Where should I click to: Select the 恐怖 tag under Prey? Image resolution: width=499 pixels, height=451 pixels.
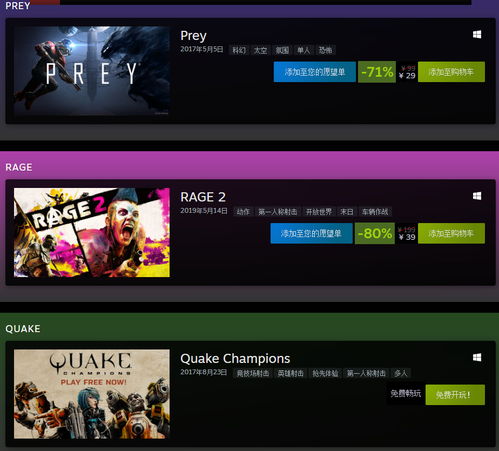pyautogui.click(x=325, y=50)
